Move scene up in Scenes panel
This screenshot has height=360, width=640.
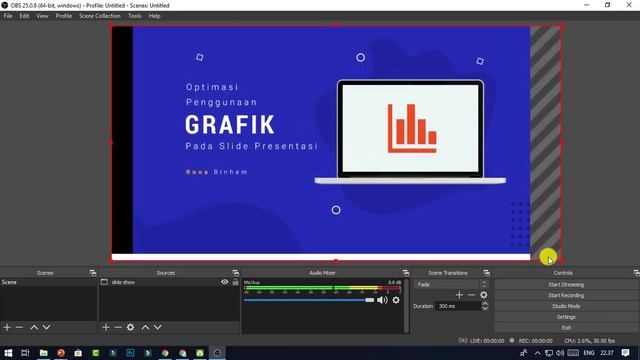tap(34, 327)
